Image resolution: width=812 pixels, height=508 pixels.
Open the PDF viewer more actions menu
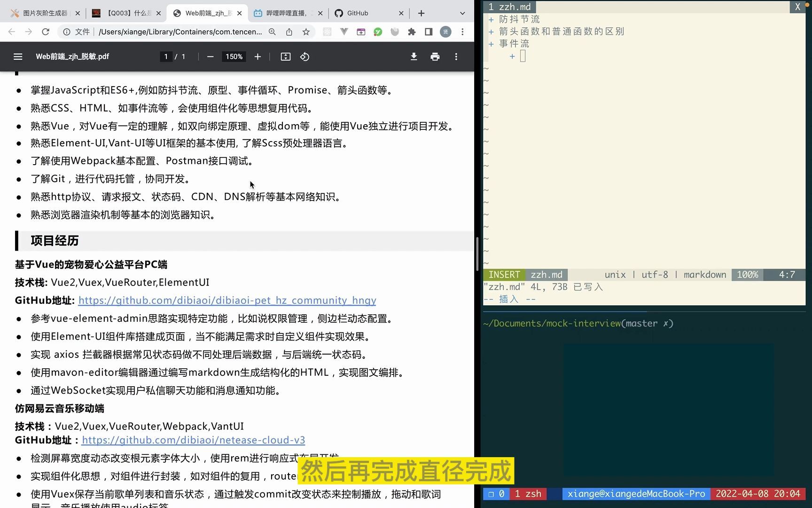(x=456, y=56)
